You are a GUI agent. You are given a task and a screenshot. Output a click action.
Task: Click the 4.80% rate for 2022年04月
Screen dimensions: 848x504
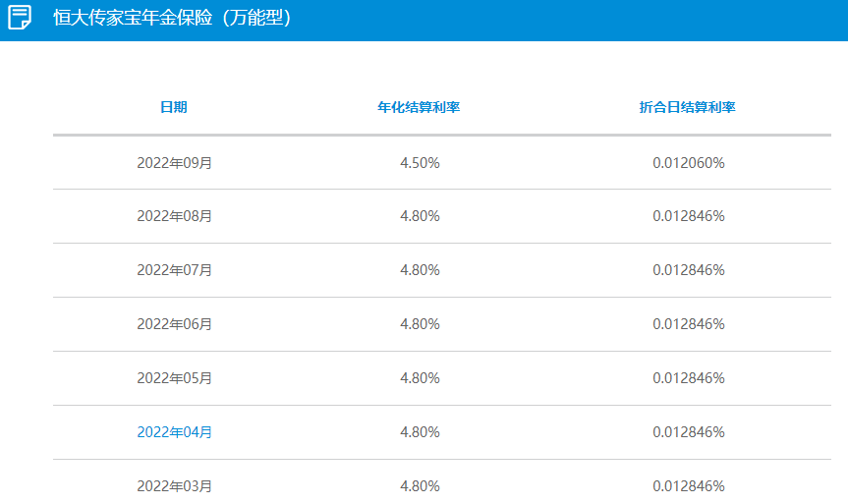420,432
